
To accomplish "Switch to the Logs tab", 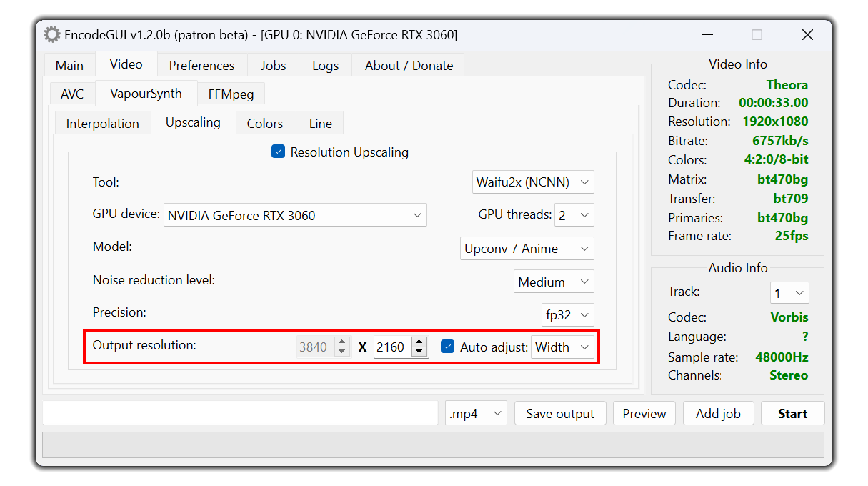I will click(325, 65).
